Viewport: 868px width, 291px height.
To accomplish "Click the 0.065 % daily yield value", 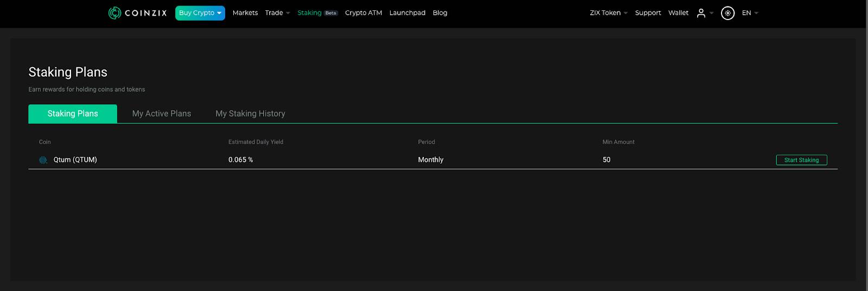I will pyautogui.click(x=241, y=160).
